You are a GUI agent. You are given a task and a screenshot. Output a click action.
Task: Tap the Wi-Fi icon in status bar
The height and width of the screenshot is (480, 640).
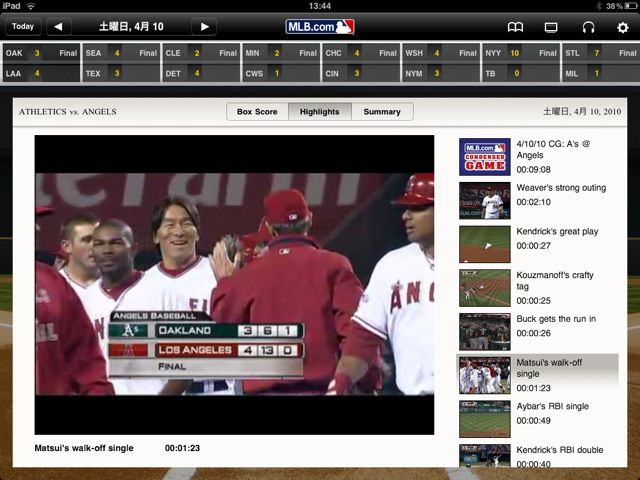pos(31,6)
